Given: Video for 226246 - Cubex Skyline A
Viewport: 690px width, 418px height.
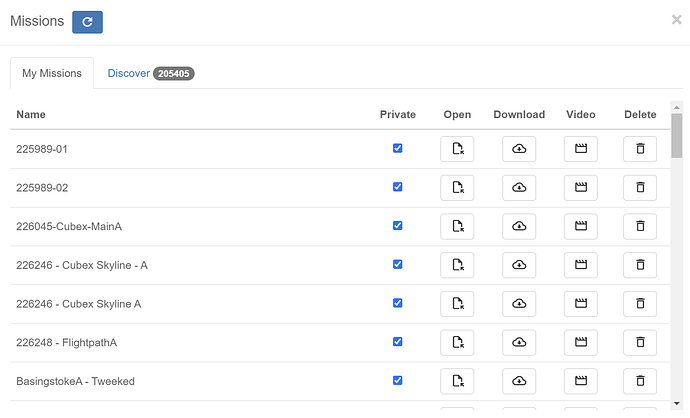Looking at the screenshot, I should pos(581,304).
